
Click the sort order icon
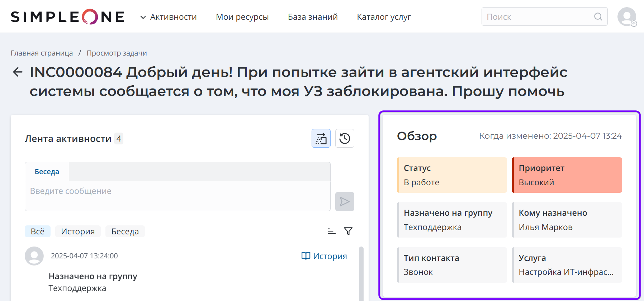(x=331, y=231)
